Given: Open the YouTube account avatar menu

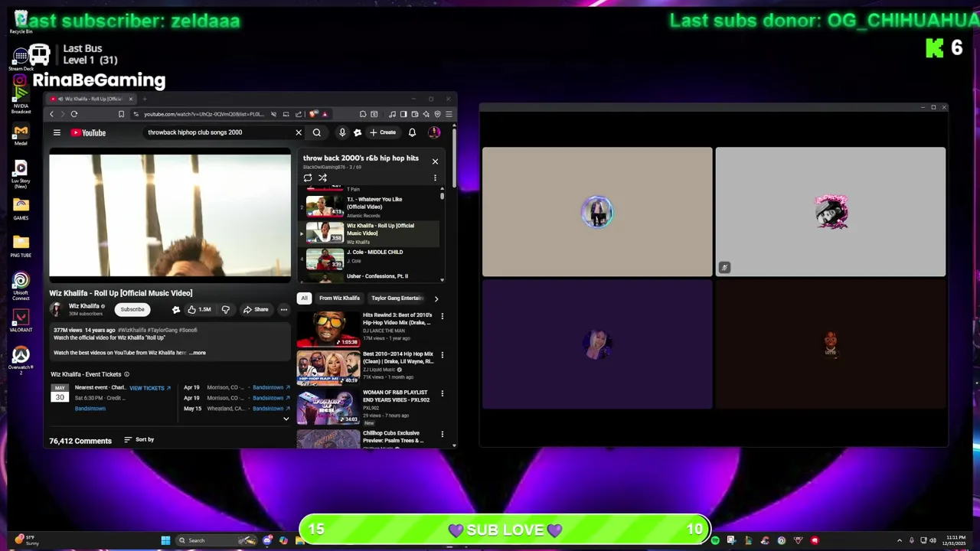Looking at the screenshot, I should 434,132.
